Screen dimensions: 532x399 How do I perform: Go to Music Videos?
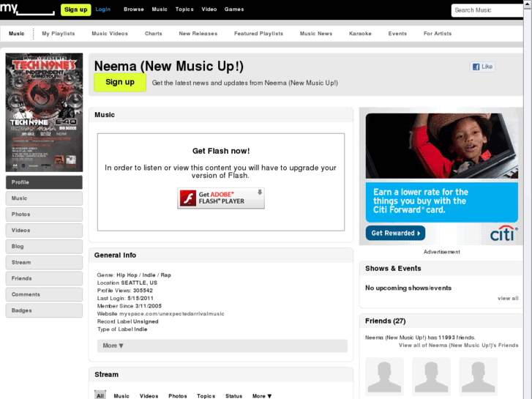110,34
